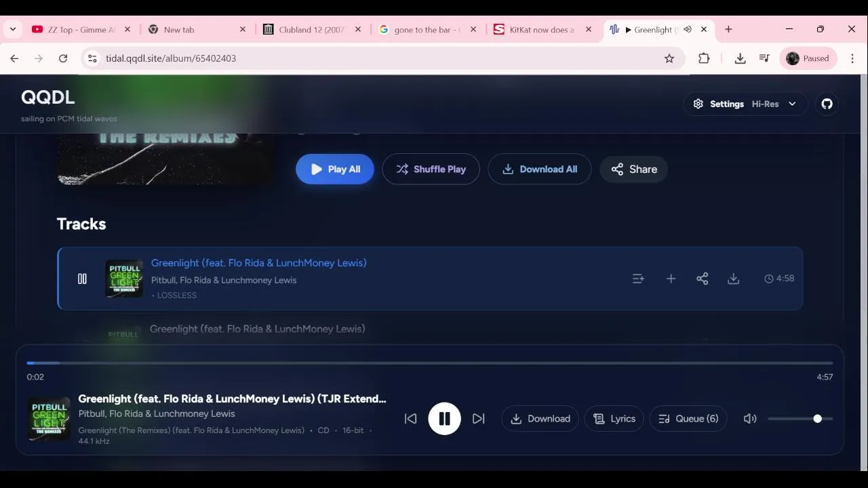Image resolution: width=868 pixels, height=488 pixels.
Task: Start Shuffle Play for the album
Action: 431,169
